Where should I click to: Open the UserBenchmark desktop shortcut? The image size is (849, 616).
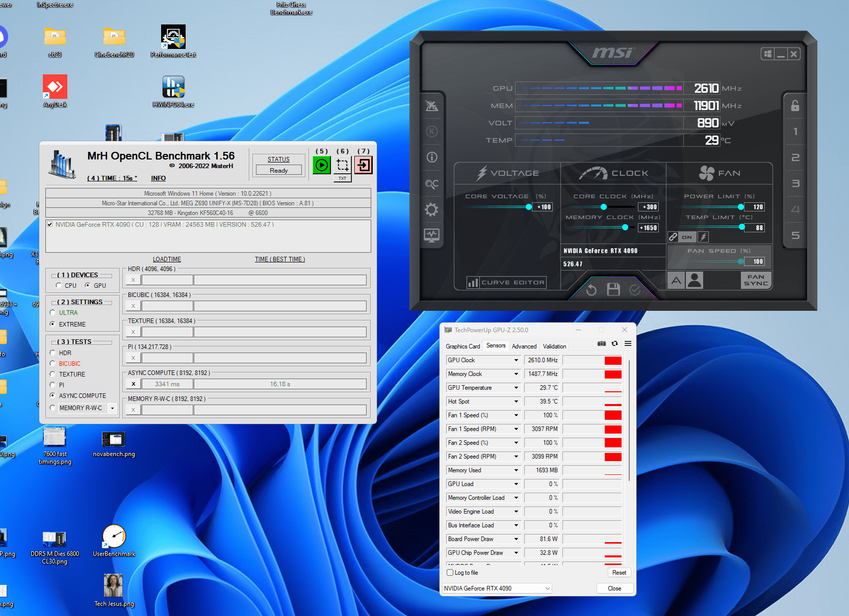click(114, 541)
